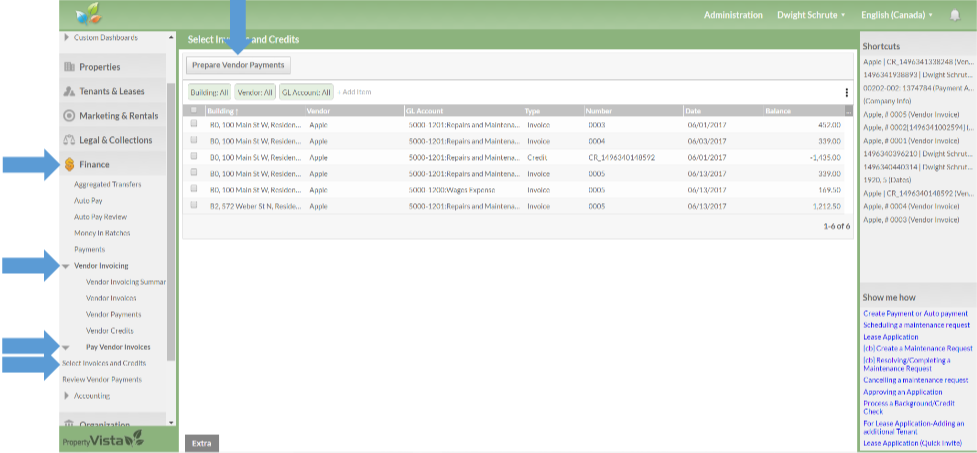Check the box for invoice 0003 row

point(194,125)
